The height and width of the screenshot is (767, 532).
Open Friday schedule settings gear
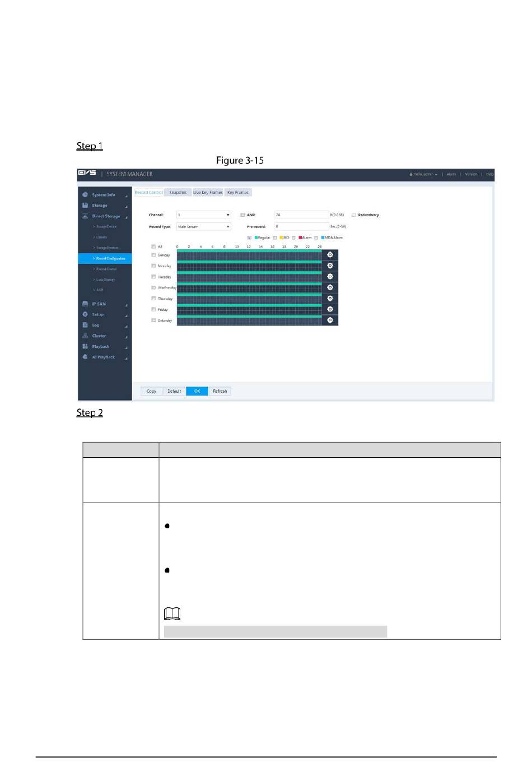(x=330, y=309)
